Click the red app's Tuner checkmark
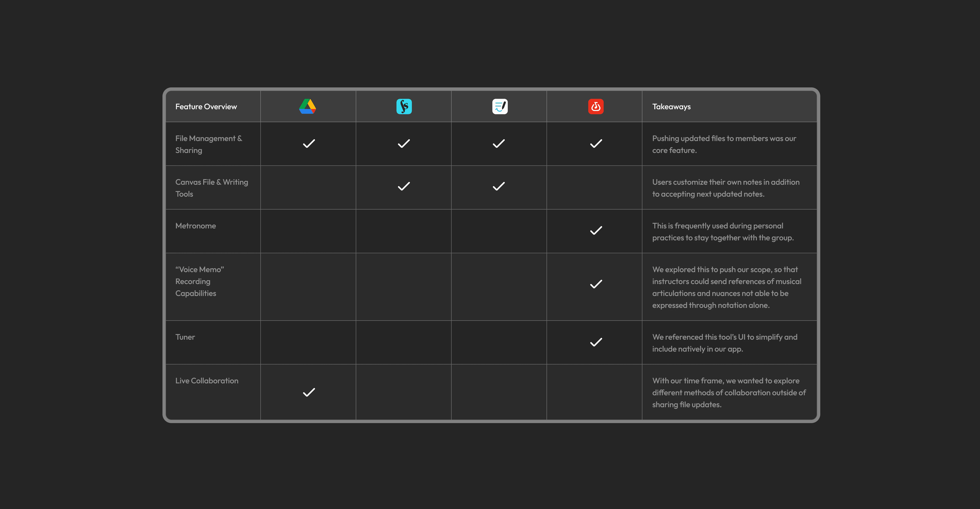The height and width of the screenshot is (509, 980). coord(595,342)
